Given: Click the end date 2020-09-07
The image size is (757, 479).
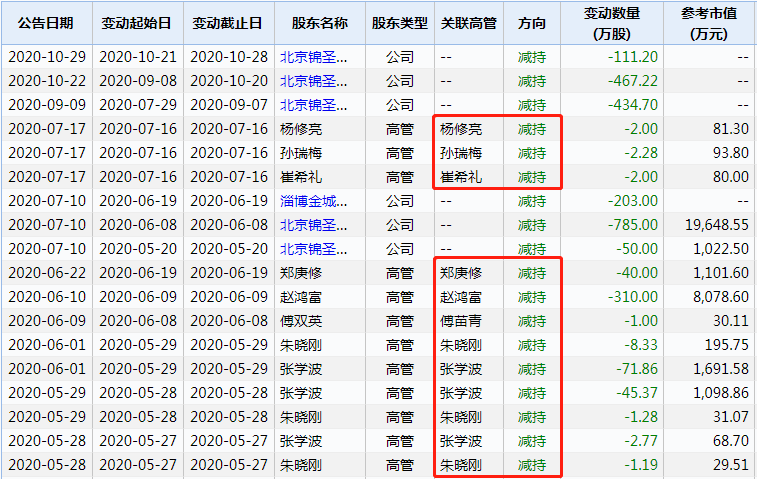Looking at the screenshot, I should point(229,105).
